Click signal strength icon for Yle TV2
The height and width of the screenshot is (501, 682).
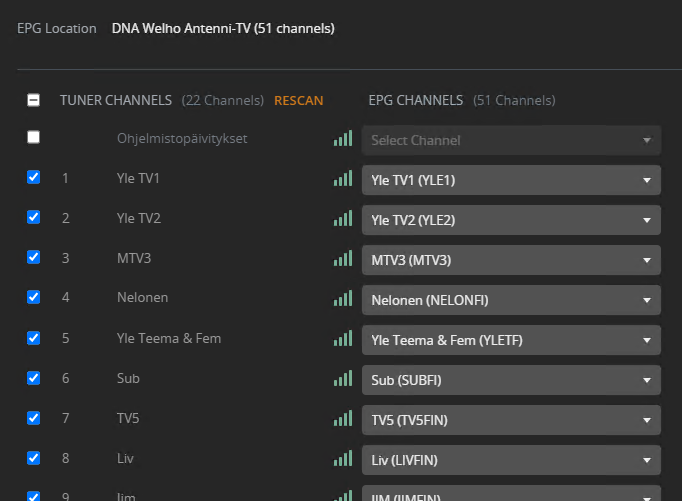click(343, 219)
